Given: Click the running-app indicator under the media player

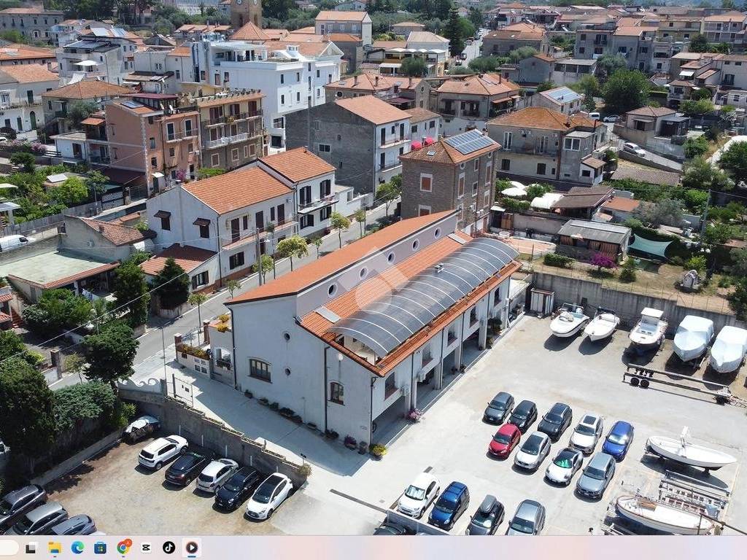Looking at the screenshot, I should 191,556.
